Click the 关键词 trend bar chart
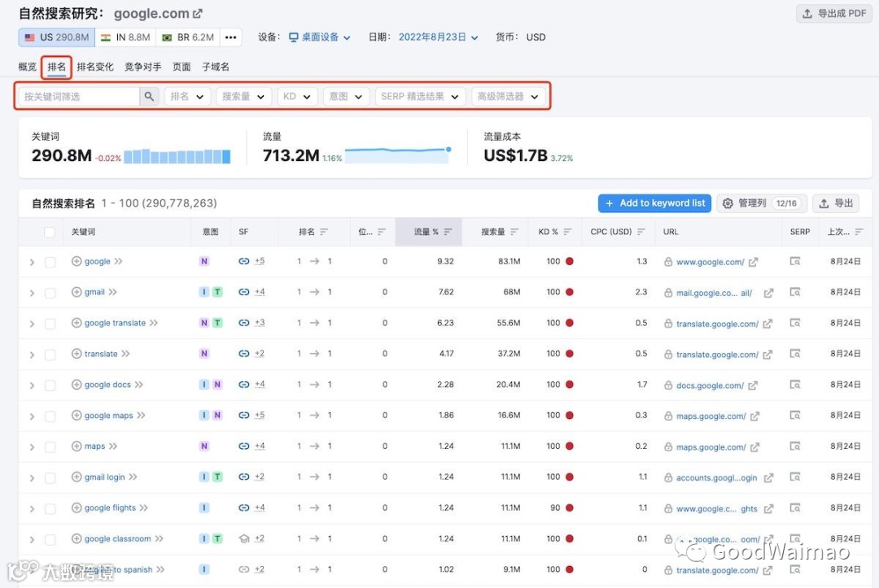Screen dimensions: 879x588 [177, 155]
